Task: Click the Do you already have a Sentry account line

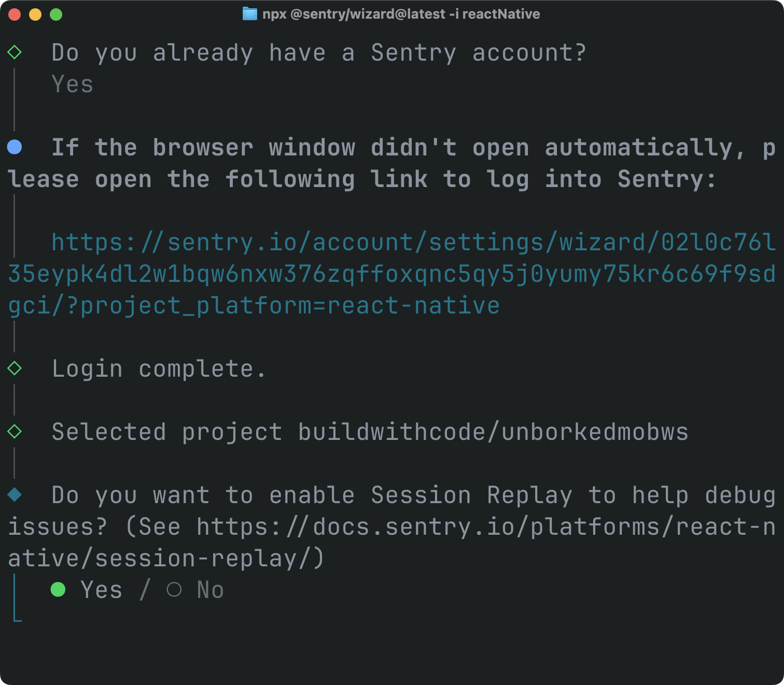Action: pyautogui.click(x=319, y=53)
